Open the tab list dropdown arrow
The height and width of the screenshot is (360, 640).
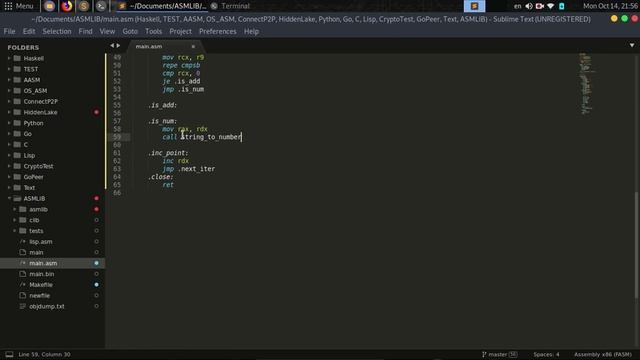[631, 45]
